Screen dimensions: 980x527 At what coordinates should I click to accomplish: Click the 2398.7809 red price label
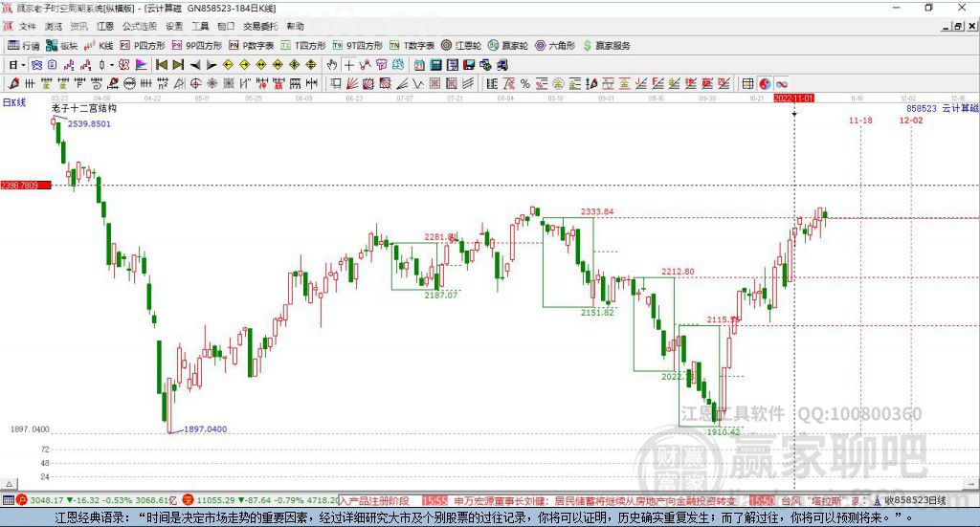coord(26,186)
